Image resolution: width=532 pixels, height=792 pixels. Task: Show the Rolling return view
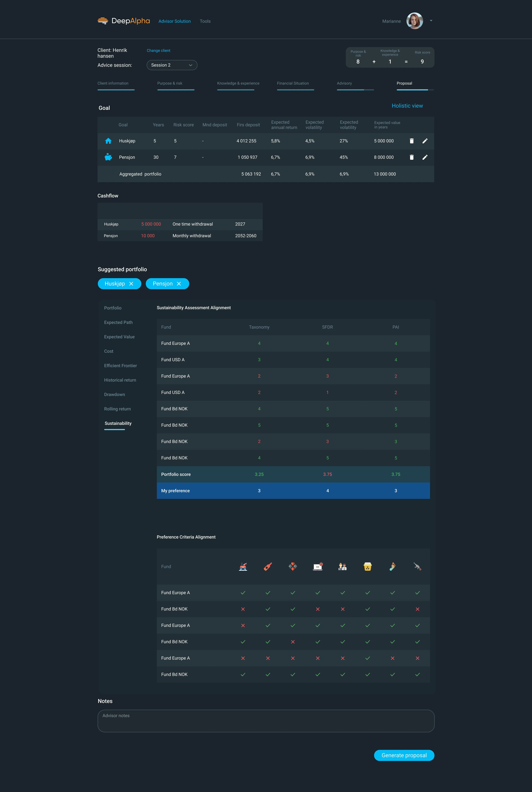click(x=117, y=409)
